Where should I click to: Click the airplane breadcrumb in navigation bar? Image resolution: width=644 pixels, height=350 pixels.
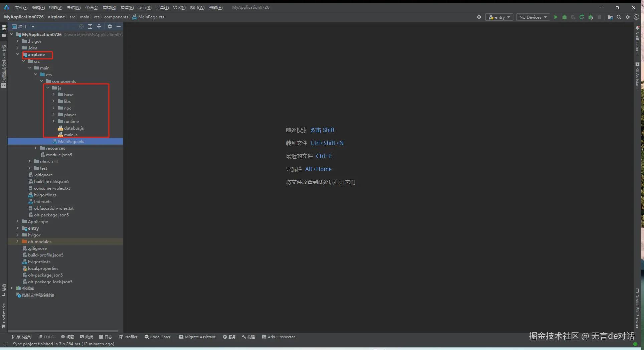56,17
